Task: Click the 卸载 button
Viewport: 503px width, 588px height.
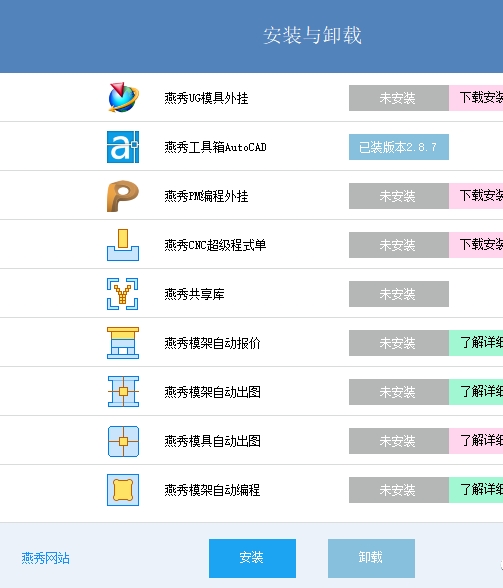Action: tap(371, 558)
